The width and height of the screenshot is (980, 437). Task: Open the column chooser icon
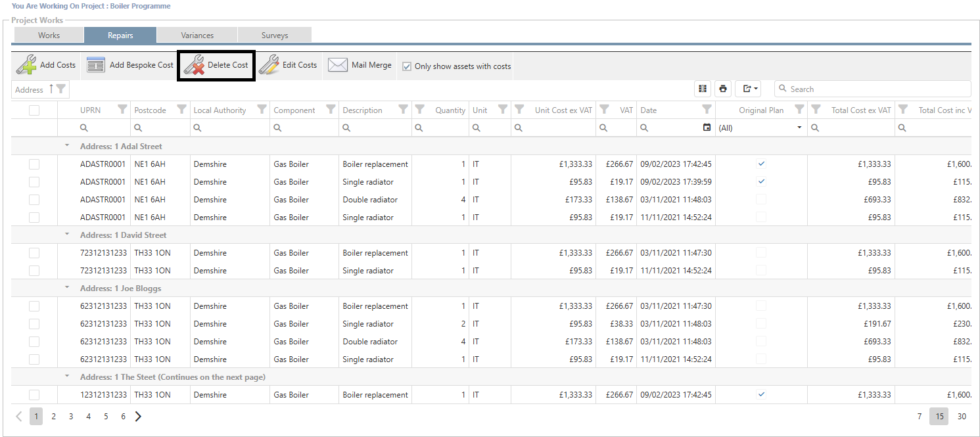tap(703, 89)
